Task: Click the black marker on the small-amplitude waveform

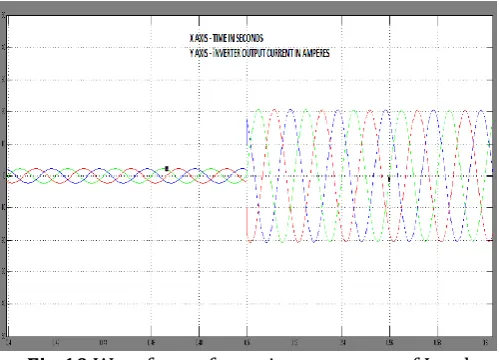Action: tap(167, 169)
